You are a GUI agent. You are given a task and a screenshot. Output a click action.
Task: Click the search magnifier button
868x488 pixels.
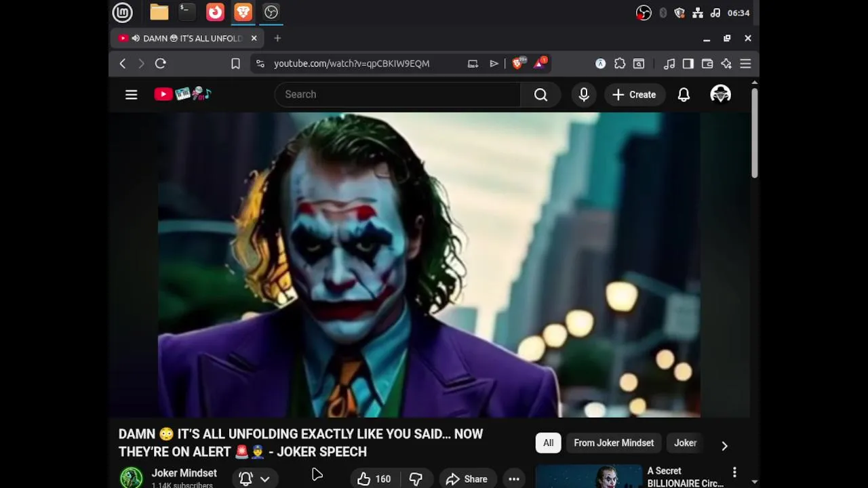540,95
